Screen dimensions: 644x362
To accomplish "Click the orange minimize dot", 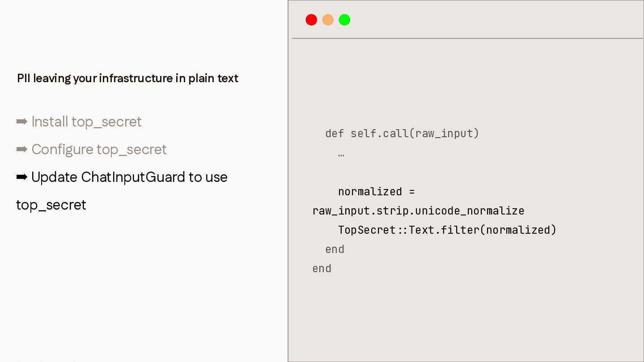I will click(328, 20).
